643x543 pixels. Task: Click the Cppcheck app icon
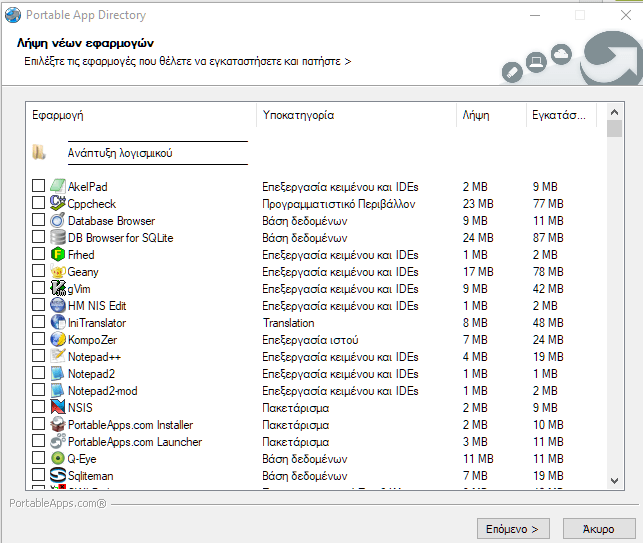tap(57, 203)
